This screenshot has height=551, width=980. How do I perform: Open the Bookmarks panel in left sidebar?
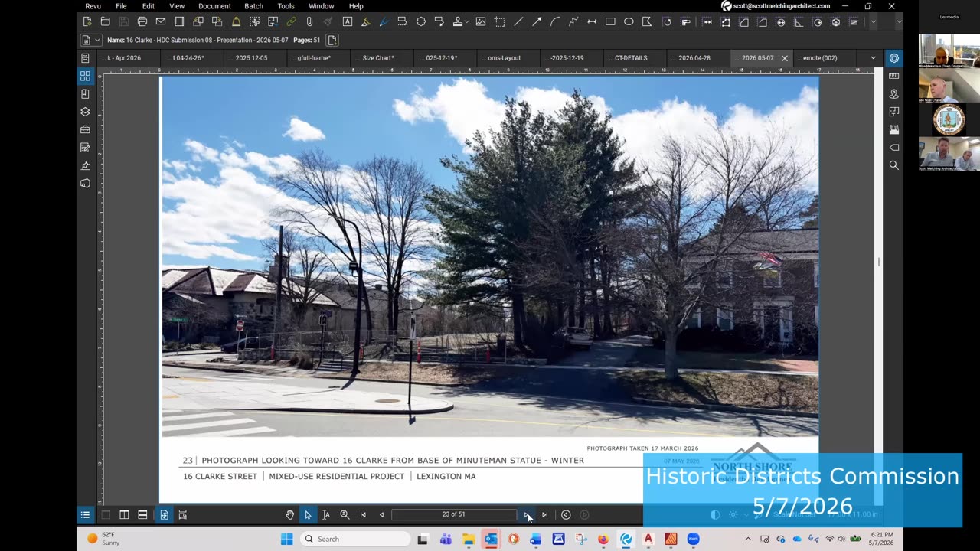click(x=85, y=93)
